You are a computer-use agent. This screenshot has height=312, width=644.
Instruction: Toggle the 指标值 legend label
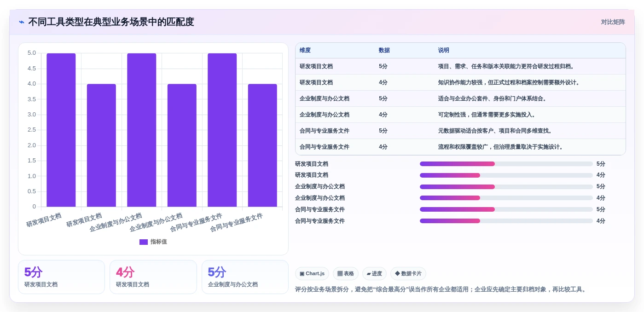coord(159,242)
